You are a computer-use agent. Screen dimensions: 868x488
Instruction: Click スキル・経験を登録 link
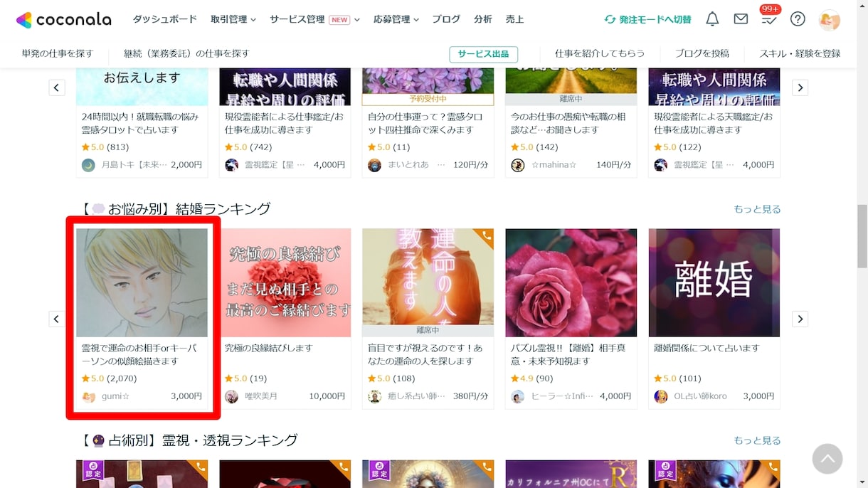pos(800,53)
